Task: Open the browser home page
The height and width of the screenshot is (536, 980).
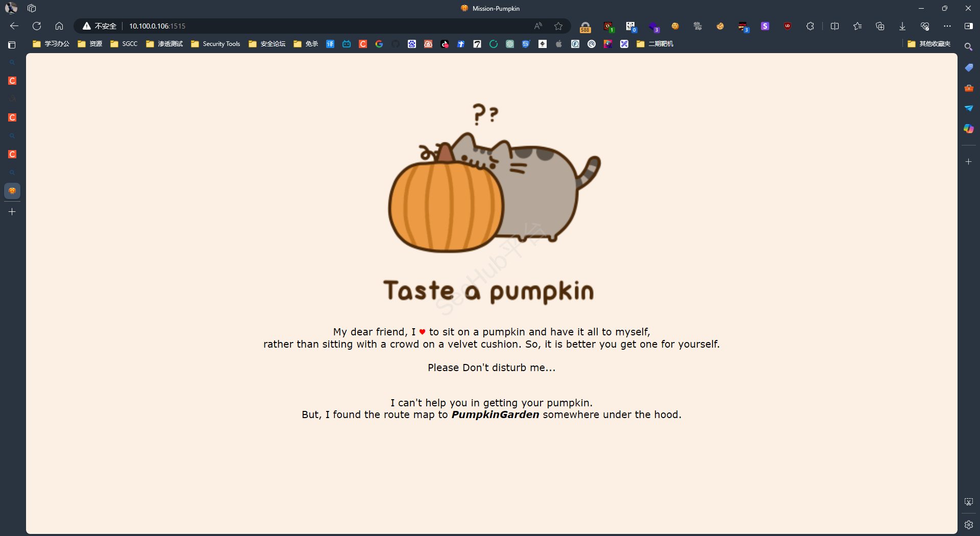Action: pos(59,26)
